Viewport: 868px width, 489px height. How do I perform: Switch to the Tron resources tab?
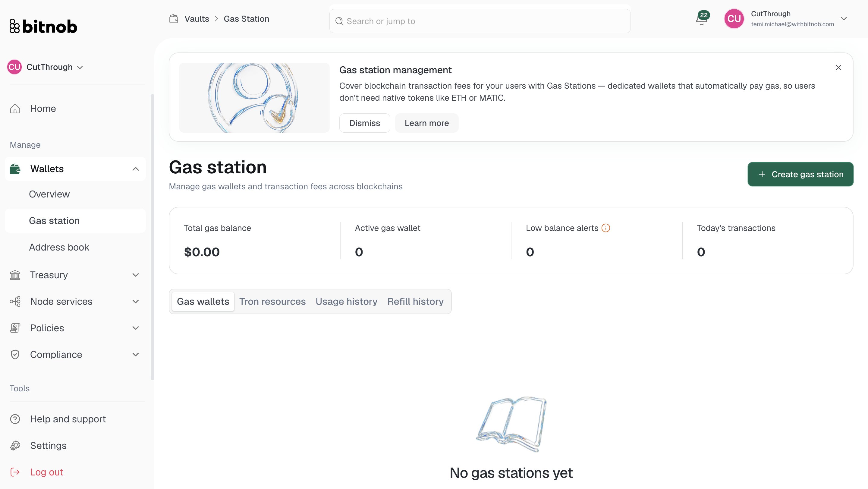272,301
